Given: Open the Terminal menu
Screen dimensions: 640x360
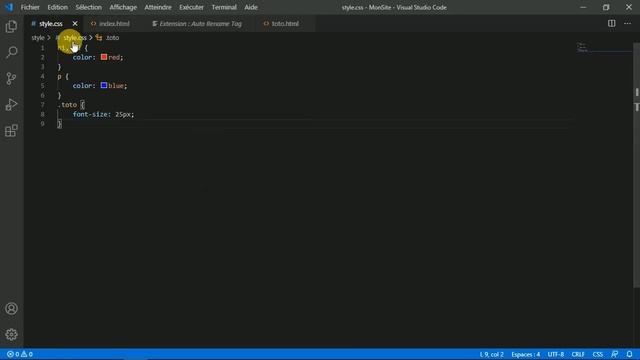Looking at the screenshot, I should tap(224, 7).
